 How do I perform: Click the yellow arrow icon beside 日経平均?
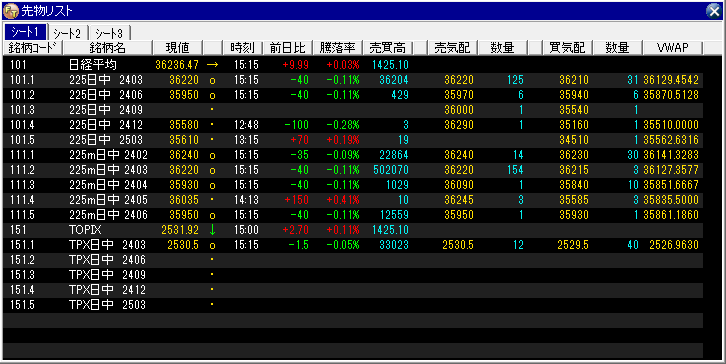[212, 65]
